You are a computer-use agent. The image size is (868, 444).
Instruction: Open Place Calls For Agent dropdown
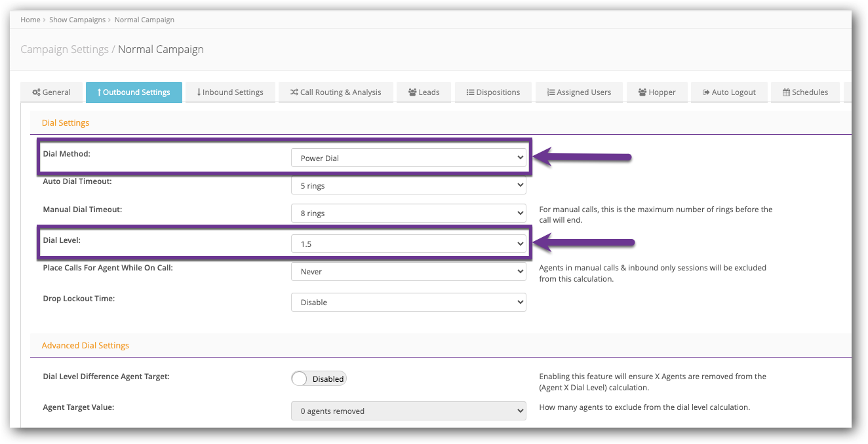[408, 271]
